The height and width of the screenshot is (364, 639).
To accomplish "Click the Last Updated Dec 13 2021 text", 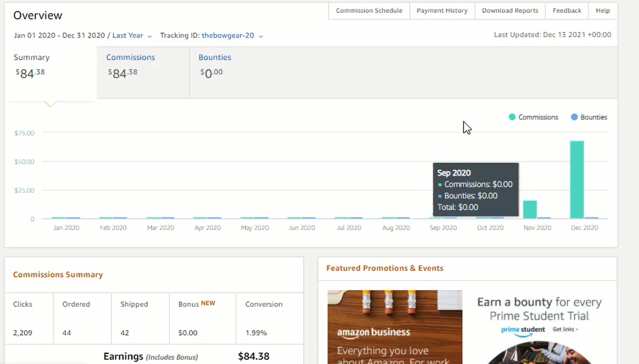I will (553, 35).
